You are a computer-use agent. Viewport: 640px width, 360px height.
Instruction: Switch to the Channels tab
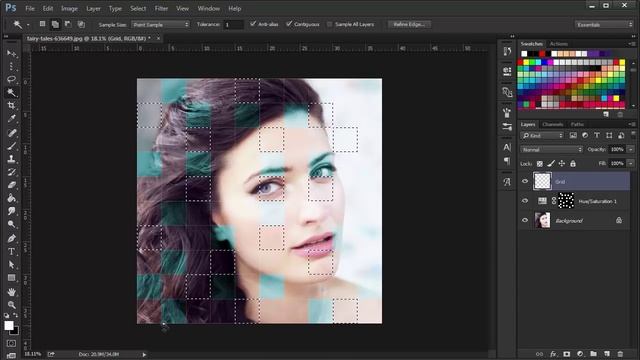pyautogui.click(x=553, y=124)
